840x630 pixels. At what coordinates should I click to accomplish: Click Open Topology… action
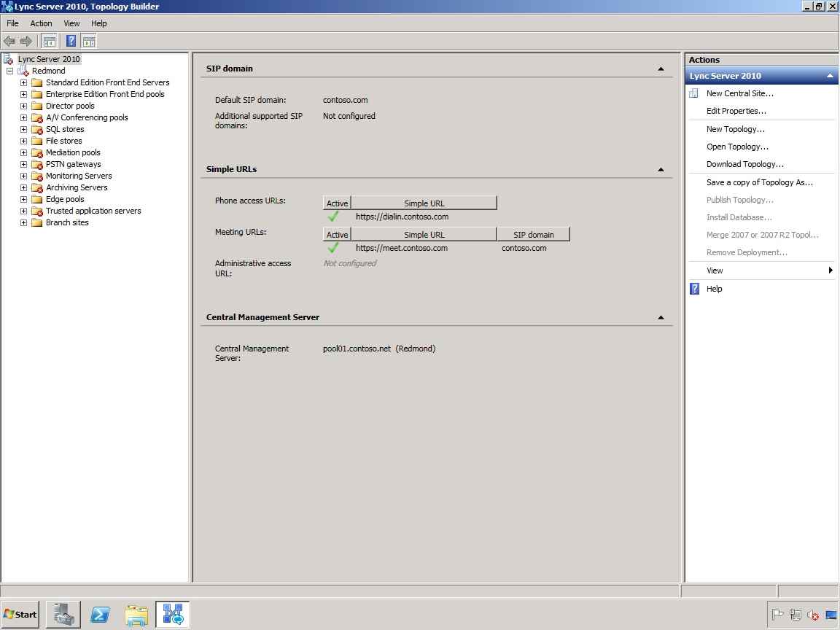pyautogui.click(x=737, y=147)
